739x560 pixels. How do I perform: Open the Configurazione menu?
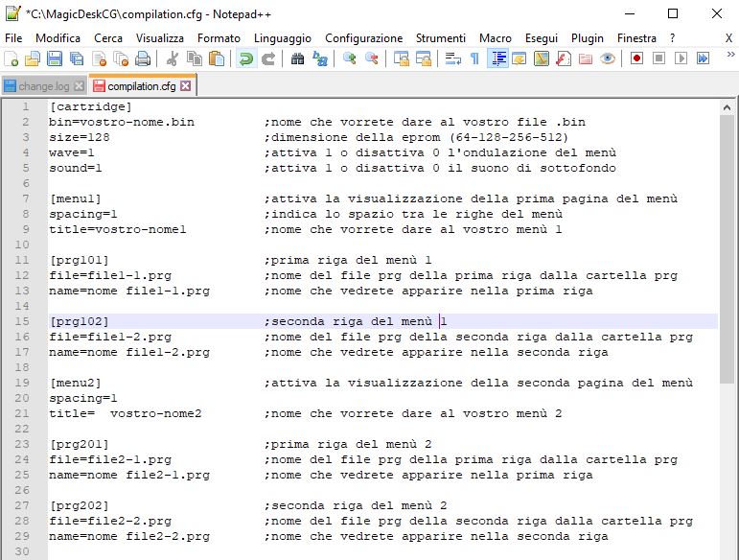(x=364, y=38)
